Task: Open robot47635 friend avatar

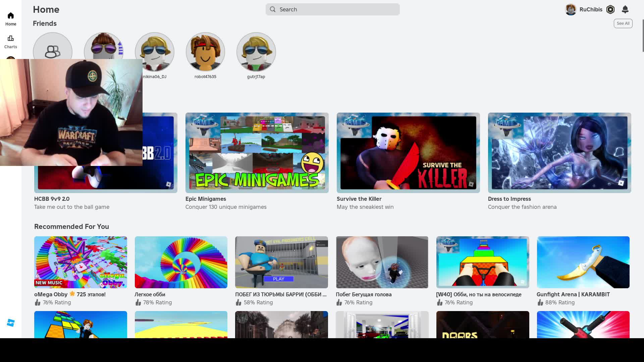Action: 205,52
